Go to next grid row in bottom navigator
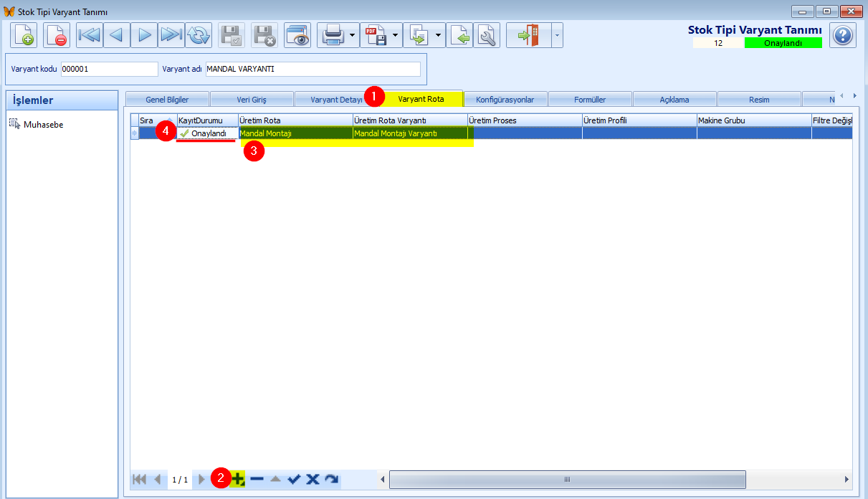The image size is (868, 499). (x=201, y=479)
